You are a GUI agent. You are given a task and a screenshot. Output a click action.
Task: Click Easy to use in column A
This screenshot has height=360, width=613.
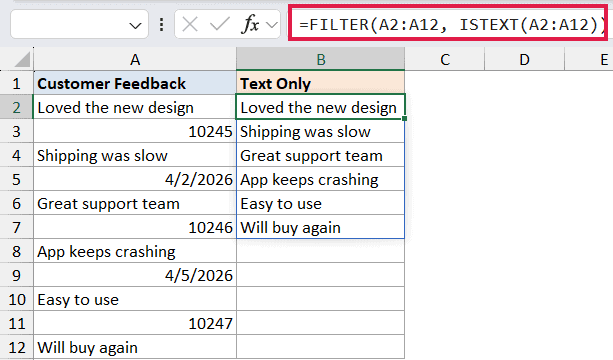[135, 299]
